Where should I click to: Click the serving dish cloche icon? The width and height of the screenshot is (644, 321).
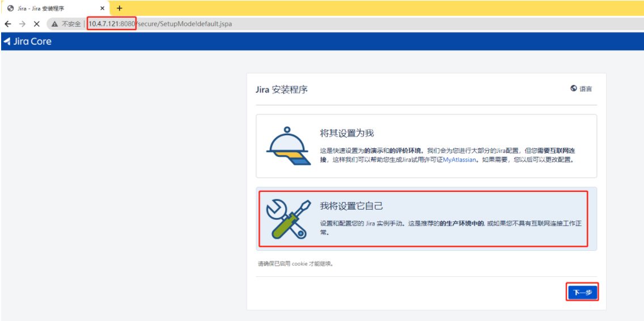point(288,147)
